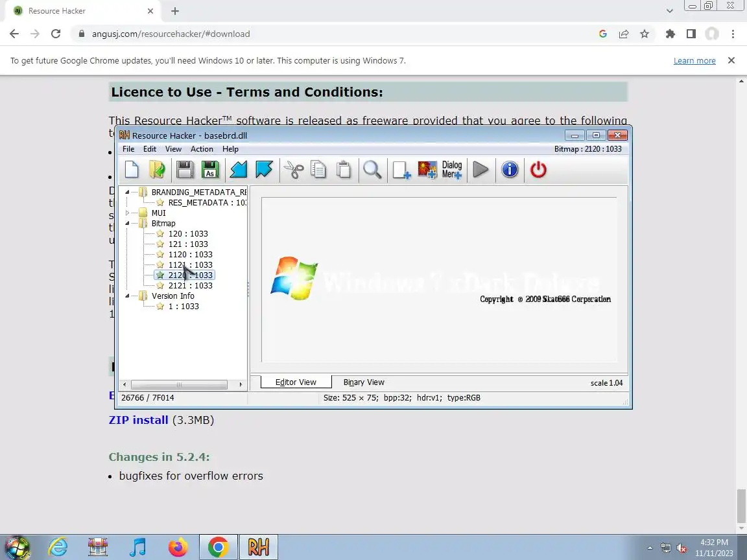Image resolution: width=747 pixels, height=560 pixels.
Task: Switch to the Binary View tab
Action: pyautogui.click(x=364, y=382)
